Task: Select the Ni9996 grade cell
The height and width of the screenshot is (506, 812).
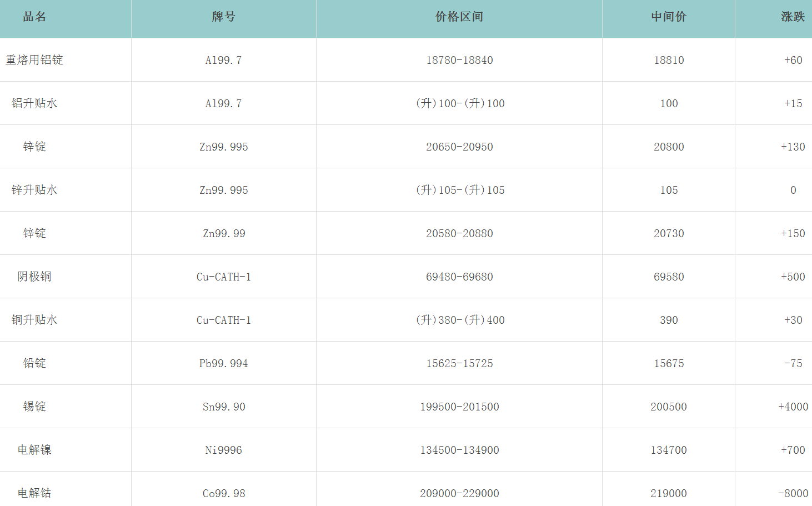Action: click(x=224, y=450)
